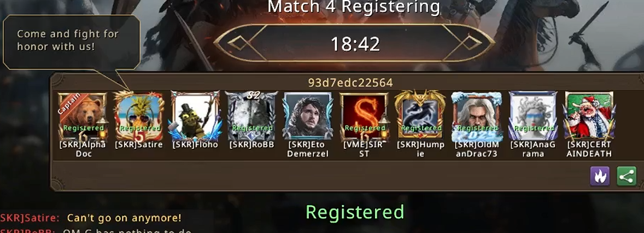
Task: Open the [SKR]Floho player avatar
Action: (195, 116)
